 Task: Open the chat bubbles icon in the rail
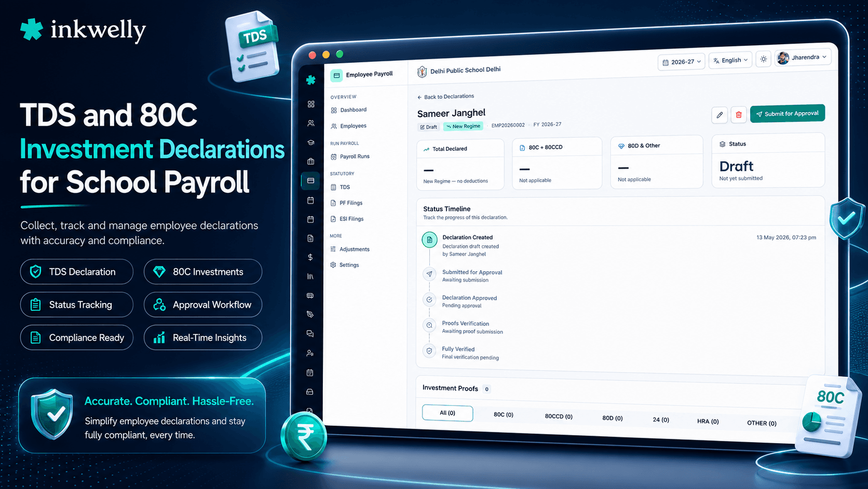(x=310, y=334)
